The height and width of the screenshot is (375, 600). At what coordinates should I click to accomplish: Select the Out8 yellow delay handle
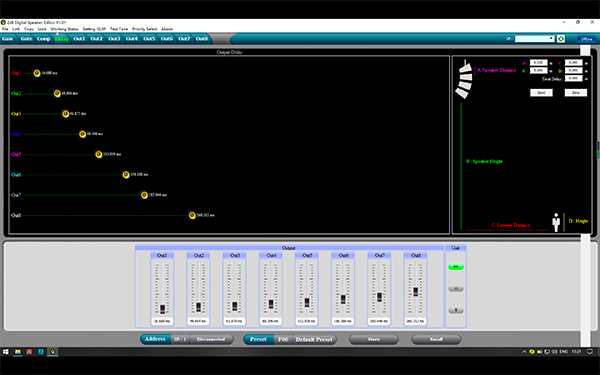coord(192,215)
